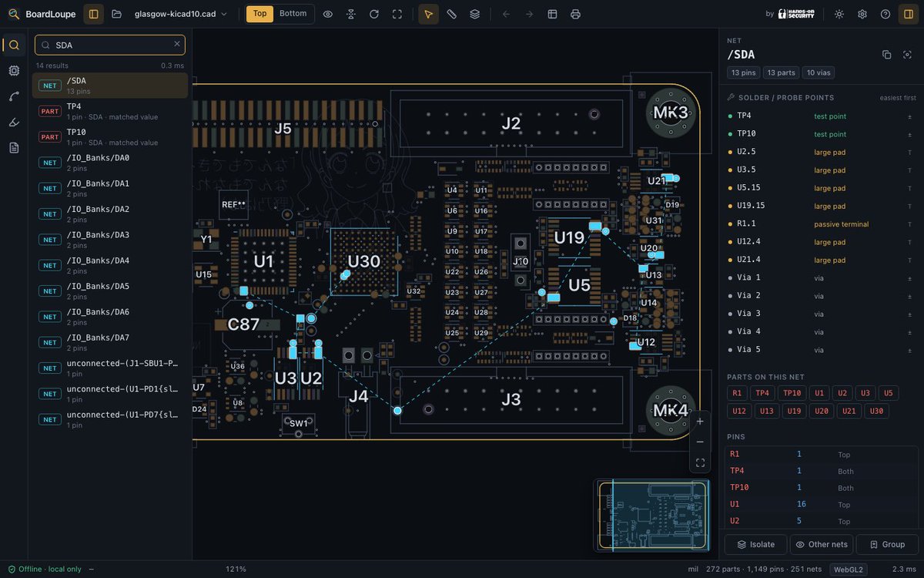Open the document notes panel in sidebar
The height and width of the screenshot is (578, 924).
pos(14,147)
